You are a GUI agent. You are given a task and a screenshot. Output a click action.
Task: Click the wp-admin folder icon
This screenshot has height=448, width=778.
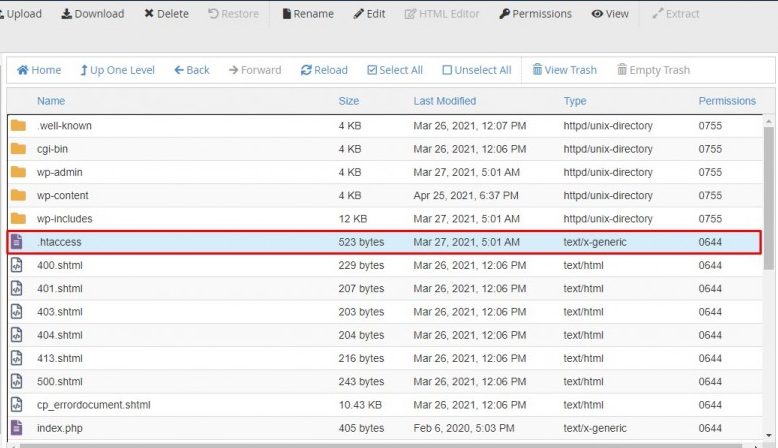(x=18, y=172)
